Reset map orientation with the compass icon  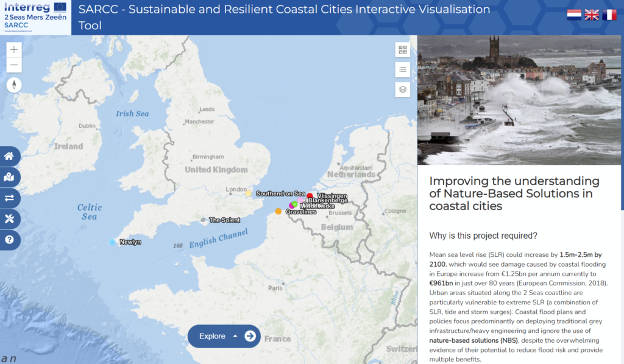[13, 84]
